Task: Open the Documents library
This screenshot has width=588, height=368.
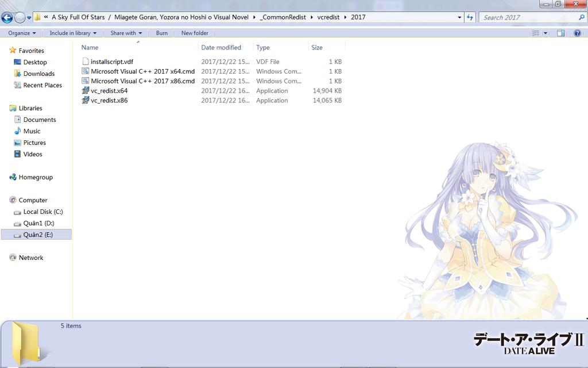Action: tap(40, 120)
